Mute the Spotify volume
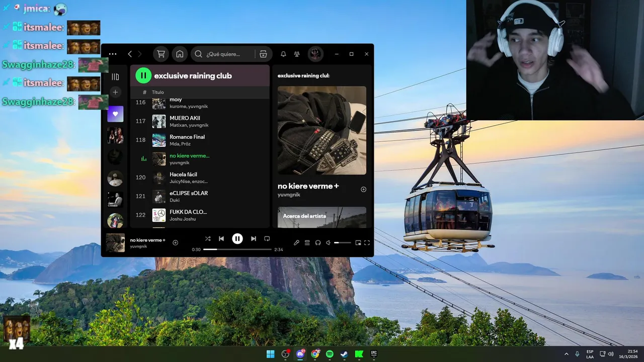Viewport: 644px width, 362px height. click(328, 243)
